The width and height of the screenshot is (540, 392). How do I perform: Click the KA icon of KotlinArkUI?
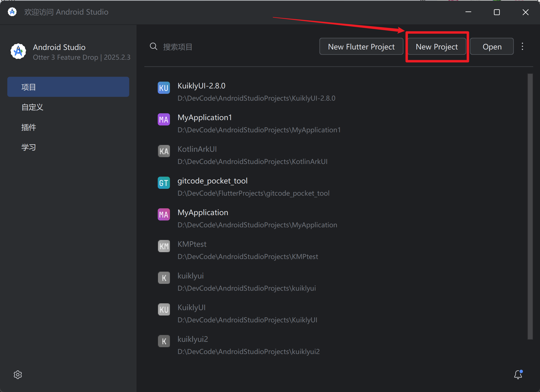tap(164, 151)
